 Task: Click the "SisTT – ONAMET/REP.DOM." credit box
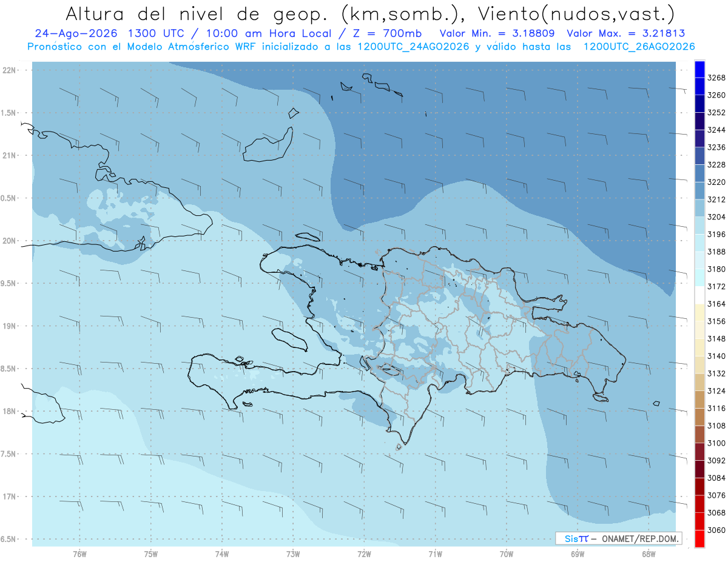[x=618, y=538]
